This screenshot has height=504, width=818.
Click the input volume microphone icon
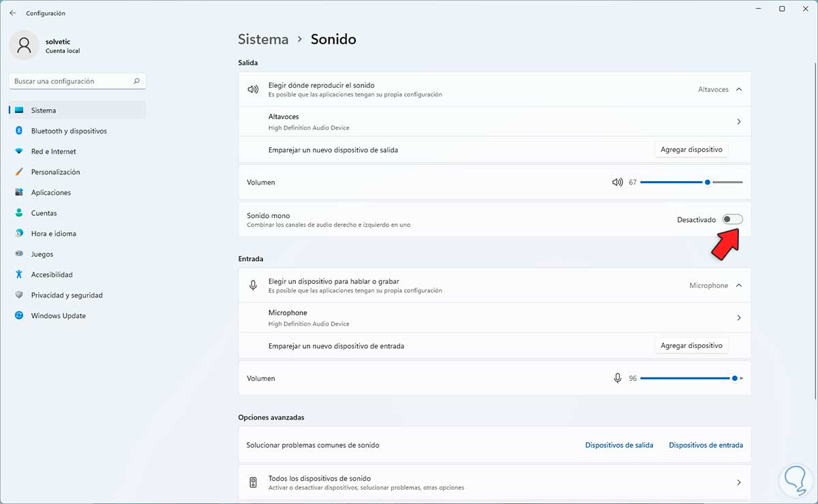click(x=618, y=378)
